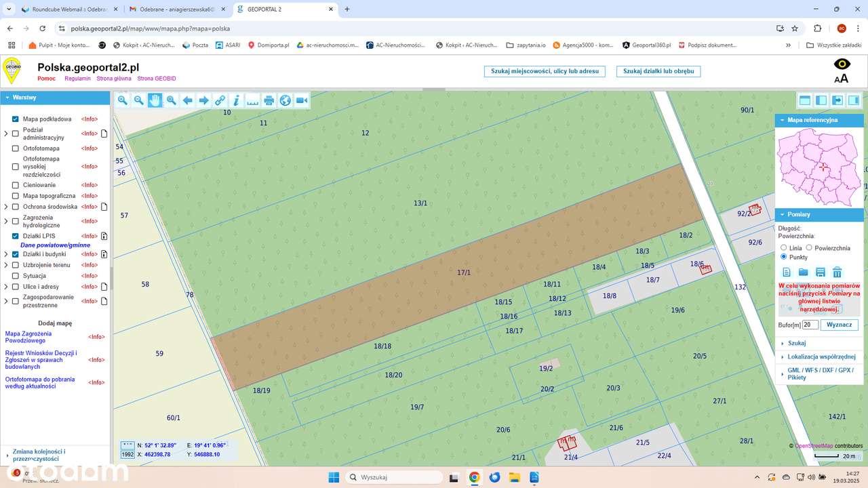Activate the info identify tool
Screen dimensions: 868x488
237,100
